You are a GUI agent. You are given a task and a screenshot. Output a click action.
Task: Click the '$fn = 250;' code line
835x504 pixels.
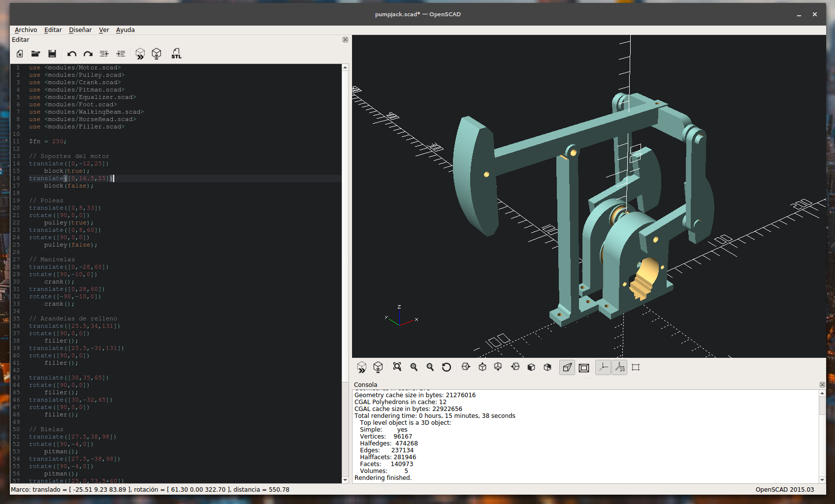click(x=48, y=141)
